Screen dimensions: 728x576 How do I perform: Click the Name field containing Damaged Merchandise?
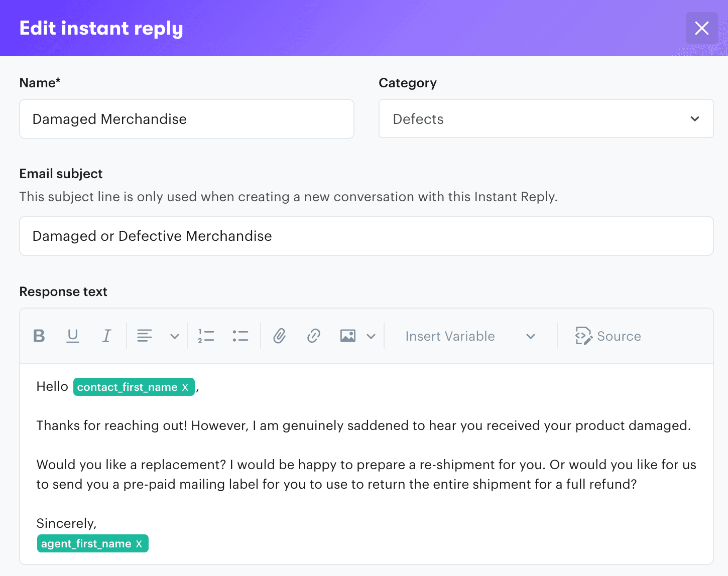tap(186, 119)
